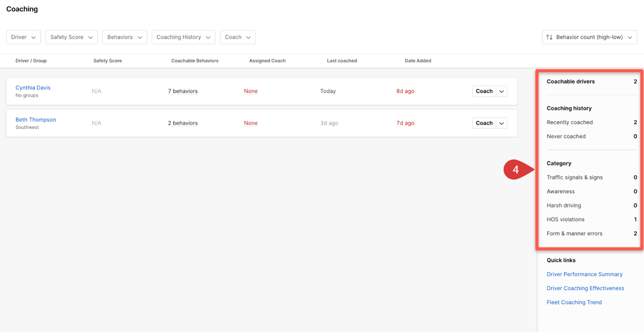Click the Safety Score column header
The width and height of the screenshot is (644, 332).
107,61
